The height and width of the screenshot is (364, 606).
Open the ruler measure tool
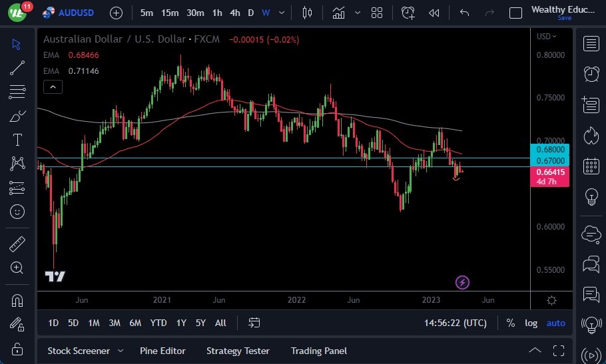(x=17, y=244)
